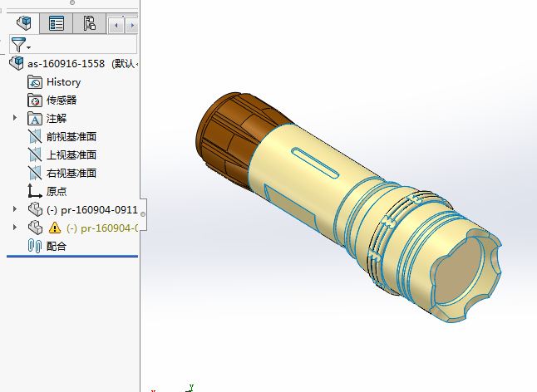537x392 pixels.
Task: Click the origin axes icon beside 原点
Action: (35, 191)
